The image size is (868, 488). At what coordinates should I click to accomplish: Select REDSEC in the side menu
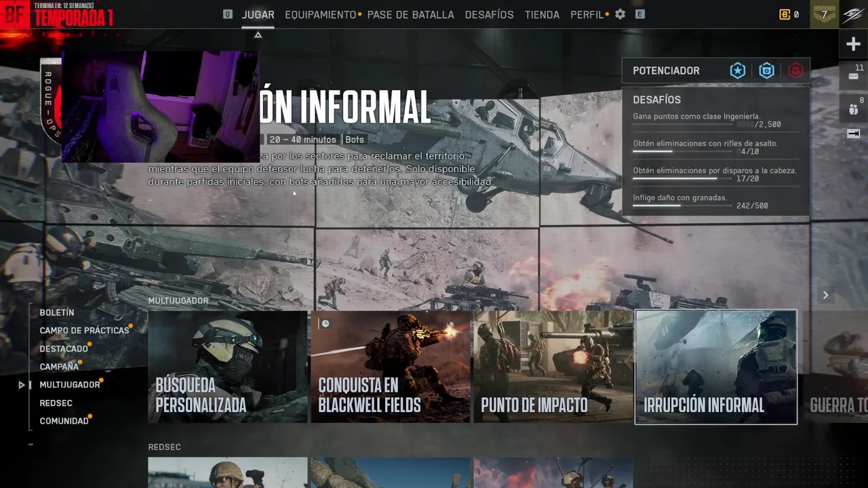point(56,403)
